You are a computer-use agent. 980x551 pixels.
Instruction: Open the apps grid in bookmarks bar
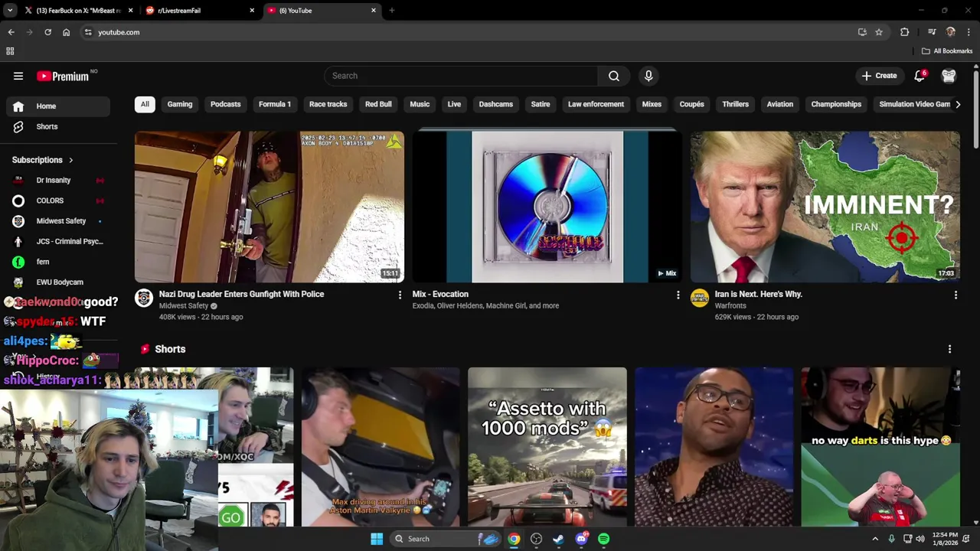pyautogui.click(x=10, y=51)
